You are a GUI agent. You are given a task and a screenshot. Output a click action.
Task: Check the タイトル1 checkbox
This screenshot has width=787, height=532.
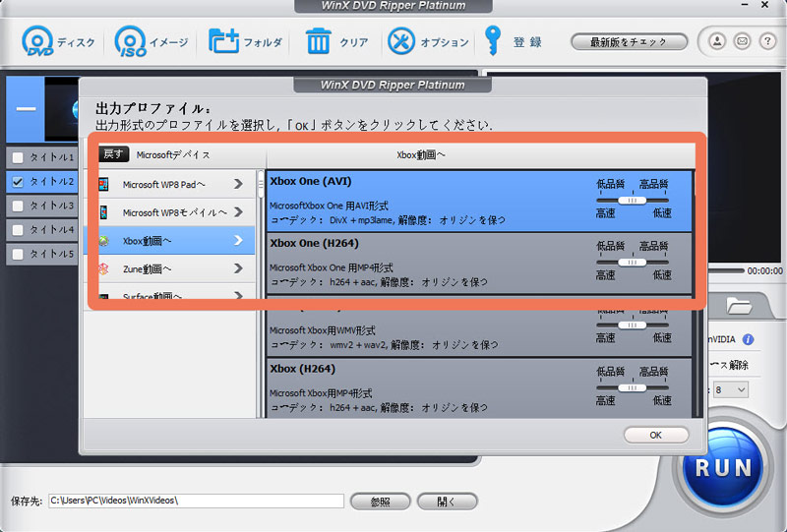[17, 157]
